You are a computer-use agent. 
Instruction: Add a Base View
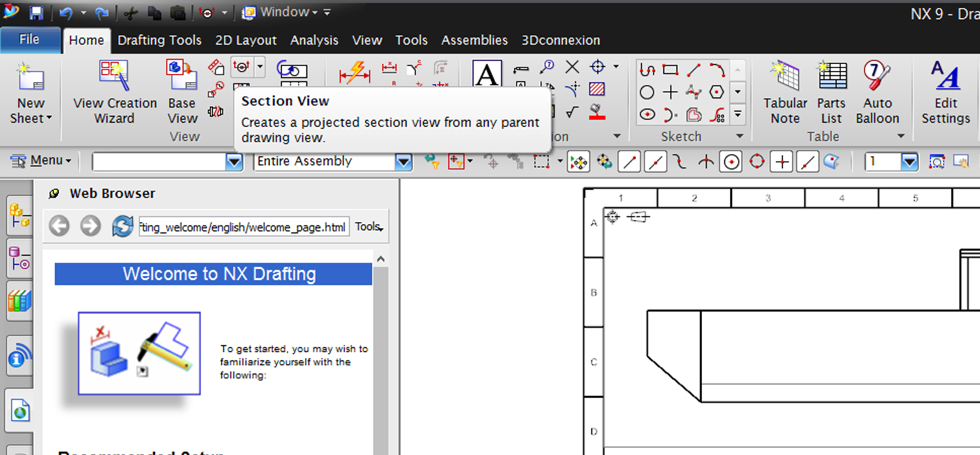(x=182, y=93)
